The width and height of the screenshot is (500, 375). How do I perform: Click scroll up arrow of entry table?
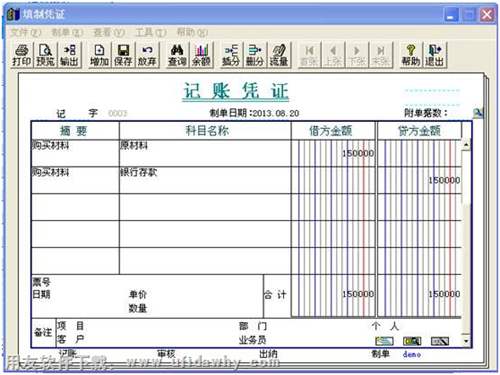(x=466, y=145)
